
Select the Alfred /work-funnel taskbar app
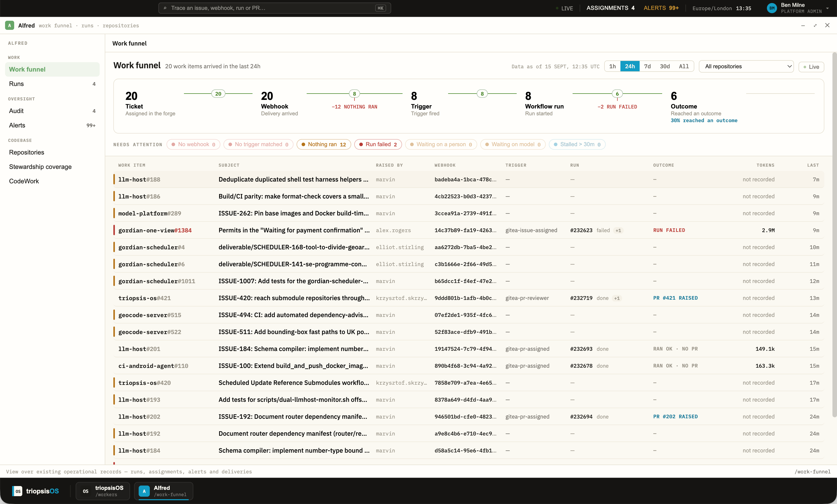click(163, 491)
